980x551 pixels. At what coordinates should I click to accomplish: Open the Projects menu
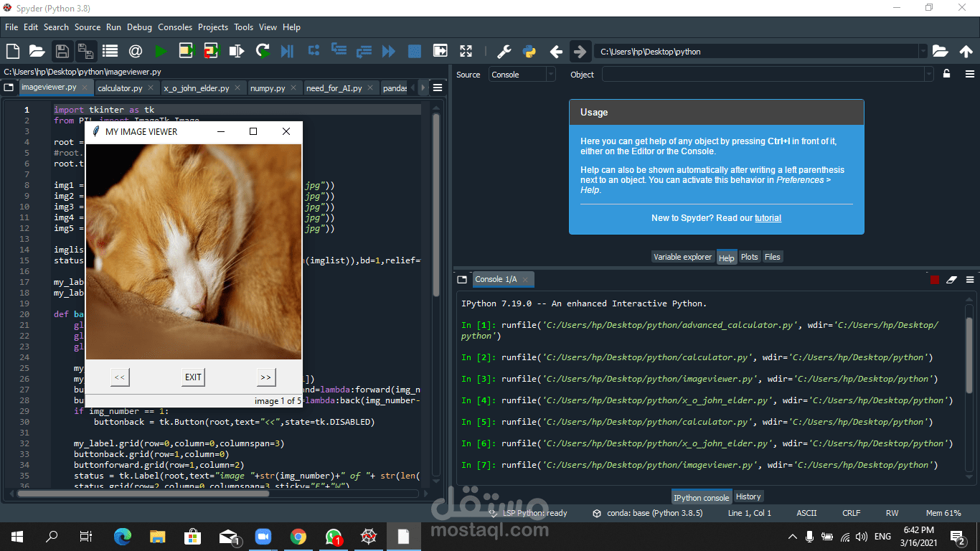click(213, 27)
